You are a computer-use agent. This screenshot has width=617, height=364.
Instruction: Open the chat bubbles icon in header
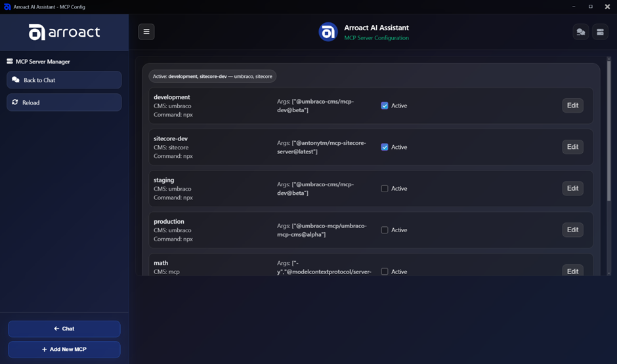580,31
